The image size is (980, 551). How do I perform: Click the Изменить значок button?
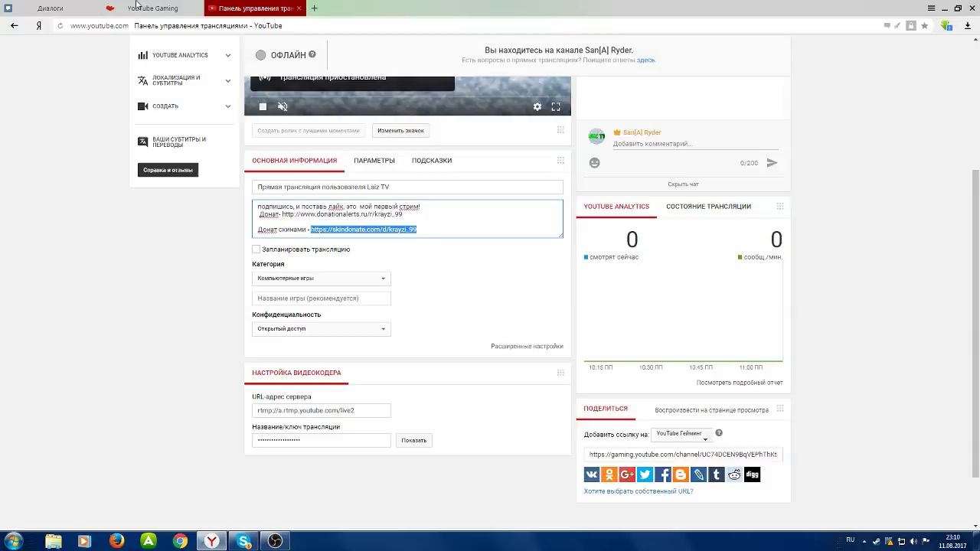pyautogui.click(x=400, y=130)
